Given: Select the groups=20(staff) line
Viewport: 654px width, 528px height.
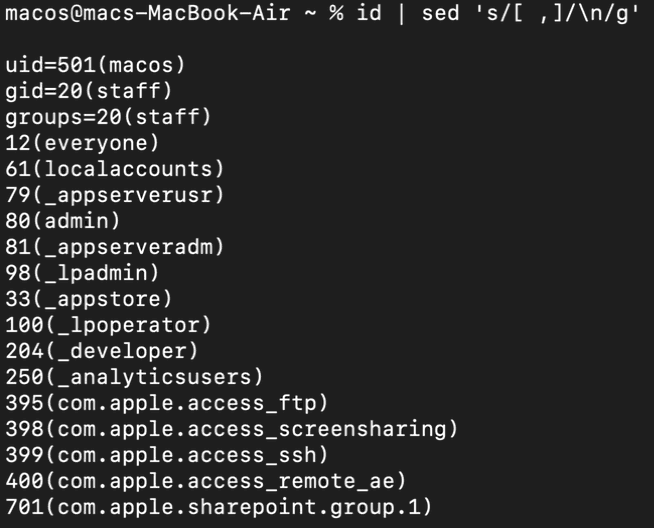Looking at the screenshot, I should (x=108, y=117).
